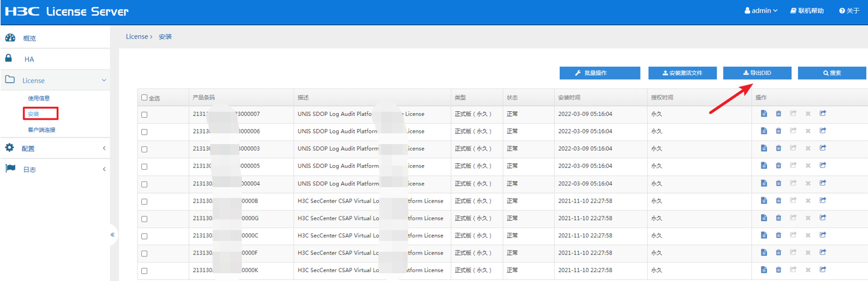Viewport: 868px width, 281px height.
Task: Click the trash delete icon in second row
Action: pos(778,131)
